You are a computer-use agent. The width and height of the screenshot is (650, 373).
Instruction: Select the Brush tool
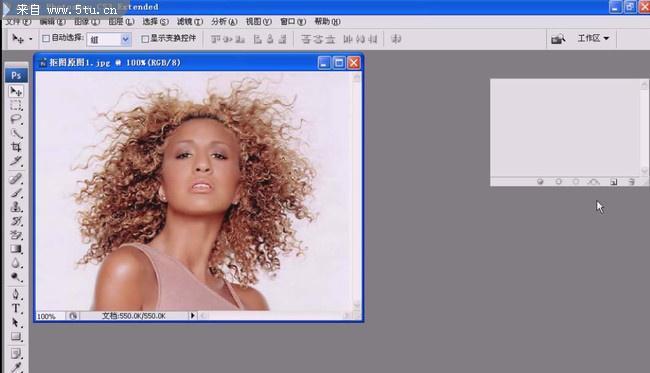pyautogui.click(x=16, y=193)
